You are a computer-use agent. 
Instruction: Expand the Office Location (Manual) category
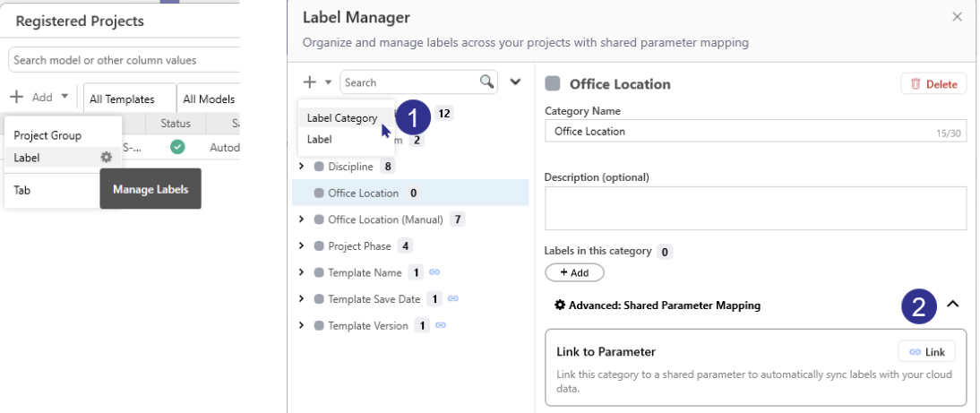tap(301, 219)
